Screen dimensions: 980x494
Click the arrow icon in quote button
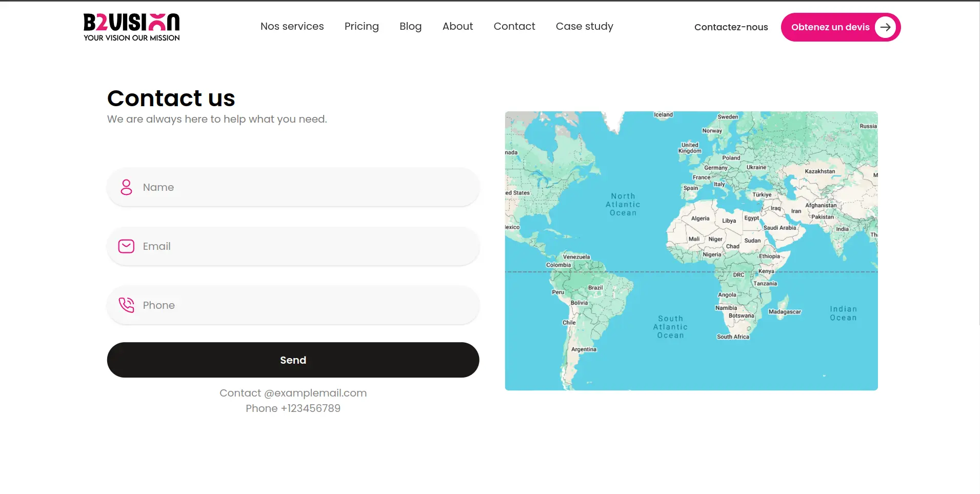click(x=885, y=27)
